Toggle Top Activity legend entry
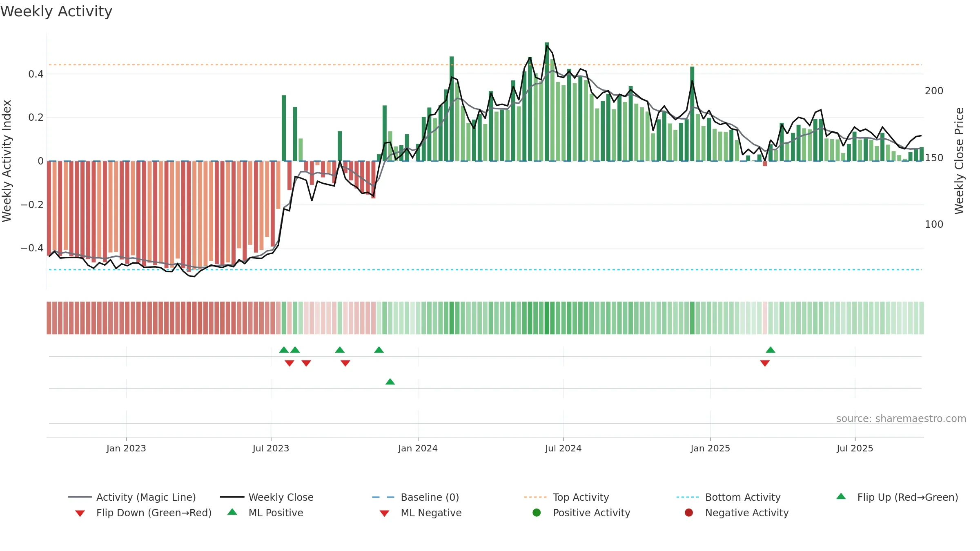Image resolution: width=980 pixels, height=551 pixels. [566, 497]
